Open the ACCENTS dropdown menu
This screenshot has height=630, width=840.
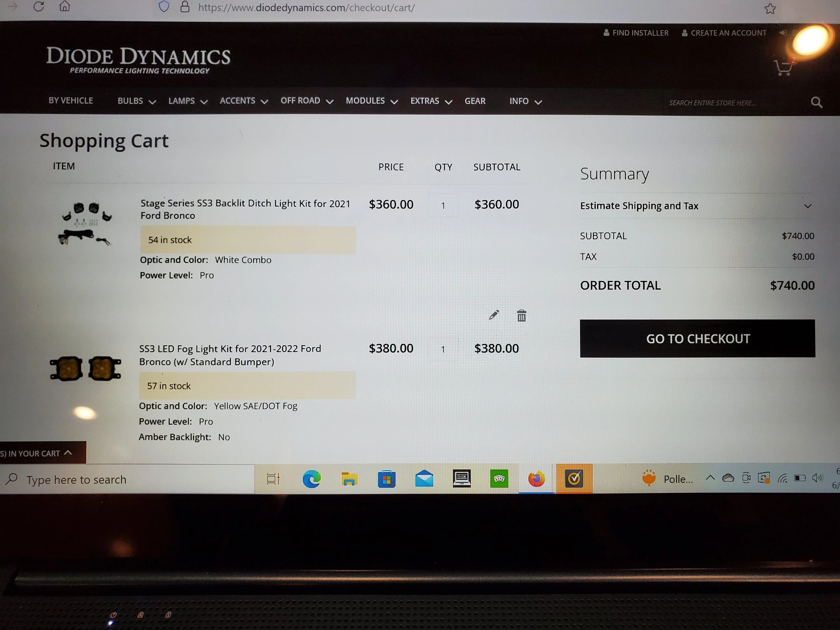244,101
